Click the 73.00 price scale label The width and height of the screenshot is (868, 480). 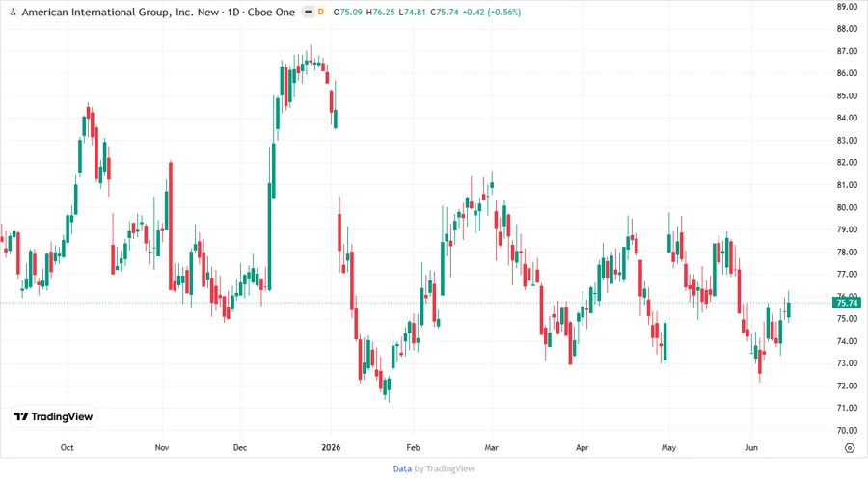(847, 363)
